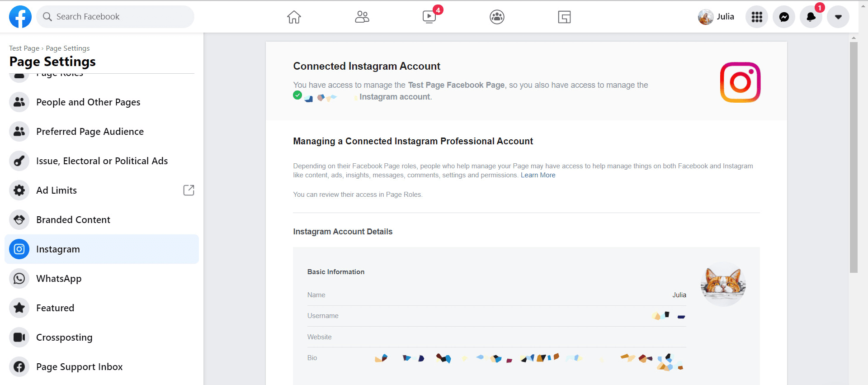Click the video camera Crossposting icon
Viewport: 868px width, 385px height.
pyautogui.click(x=19, y=337)
